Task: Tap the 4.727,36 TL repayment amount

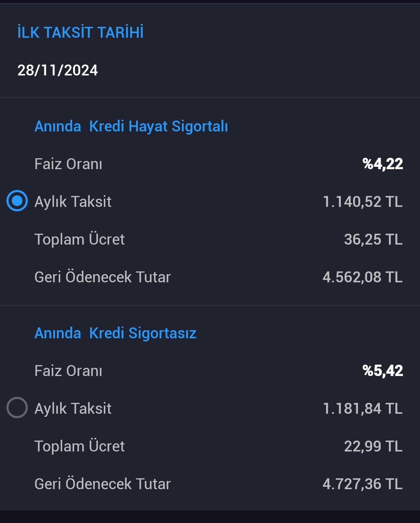Action: pyautogui.click(x=362, y=484)
